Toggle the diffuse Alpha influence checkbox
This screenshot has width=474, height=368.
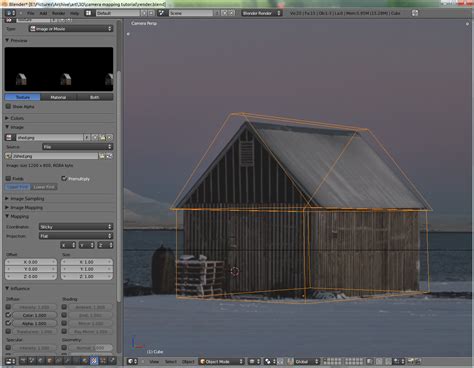[9, 323]
